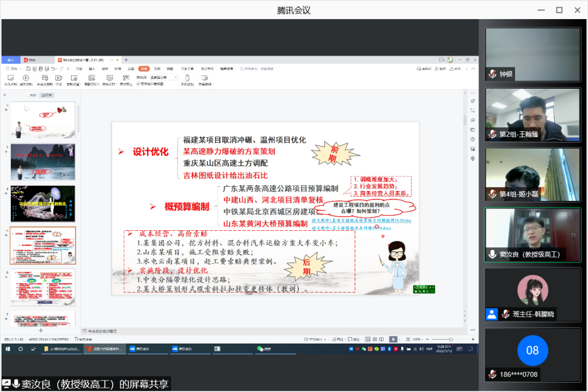Click the microphone icon on 窦汝良 participant tile

[492, 254]
